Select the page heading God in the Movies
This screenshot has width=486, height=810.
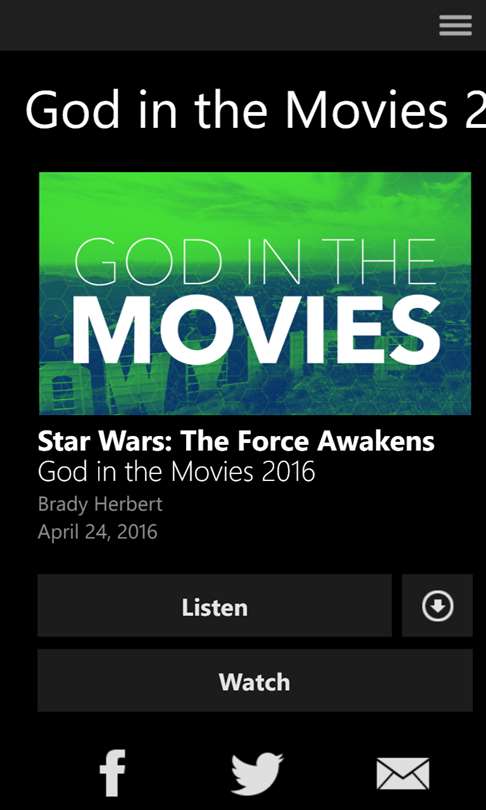coord(255,110)
